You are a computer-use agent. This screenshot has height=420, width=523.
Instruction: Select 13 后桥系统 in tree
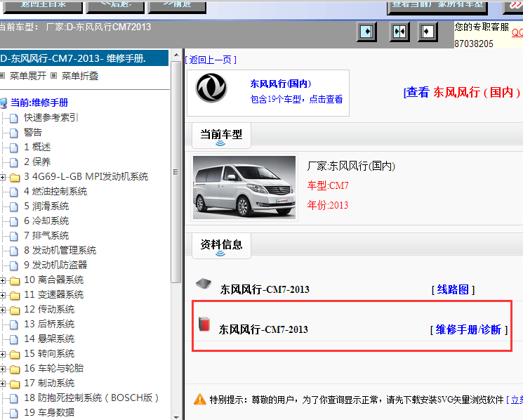[x=49, y=324]
